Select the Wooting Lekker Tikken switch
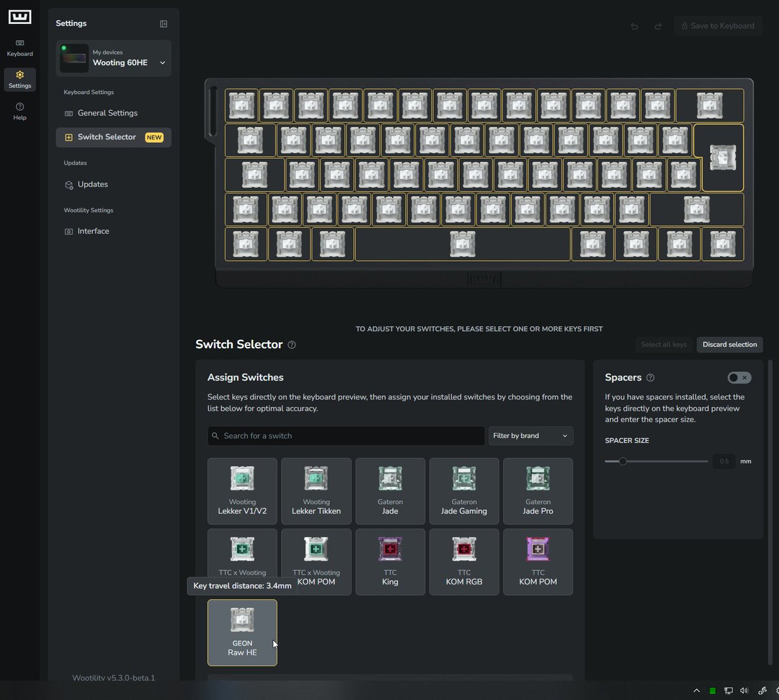Screen dimensions: 779x700 point(316,491)
